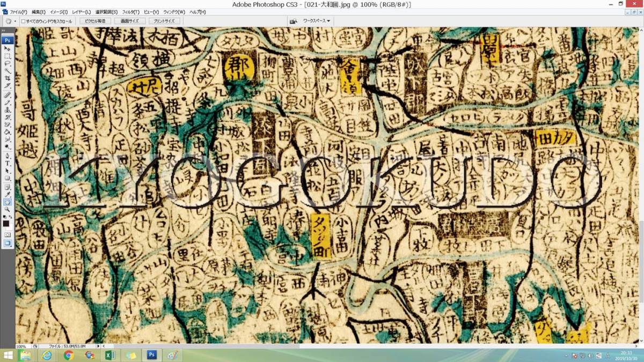Screen dimensions: 644x362
Task: Select the Shape tool
Action: (x=8, y=179)
